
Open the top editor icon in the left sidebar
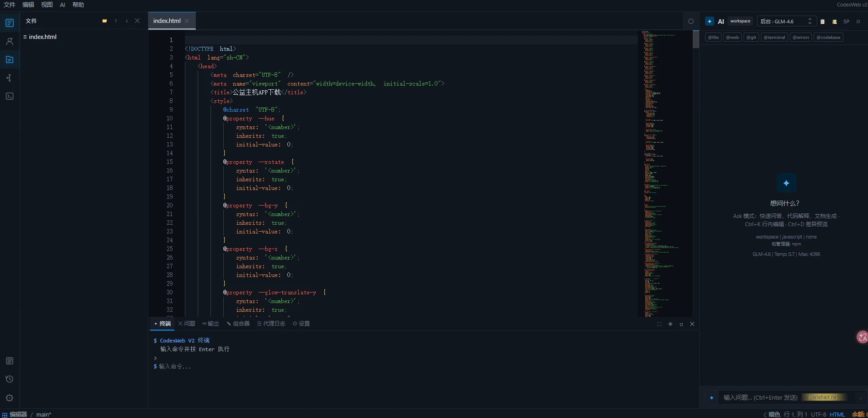(10, 23)
